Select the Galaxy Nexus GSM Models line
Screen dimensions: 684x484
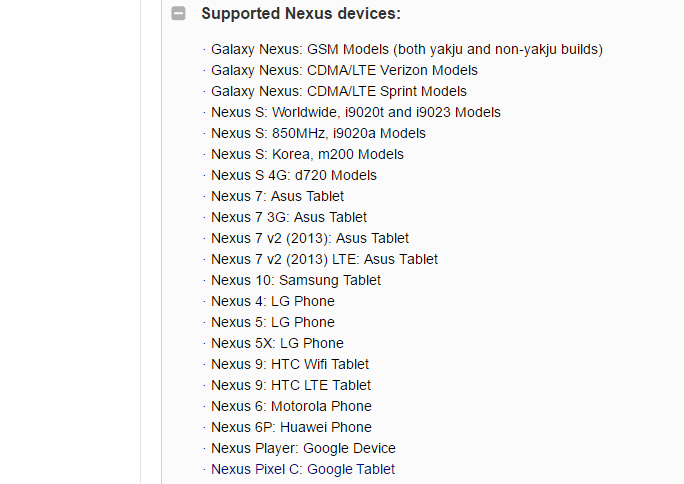click(x=407, y=49)
